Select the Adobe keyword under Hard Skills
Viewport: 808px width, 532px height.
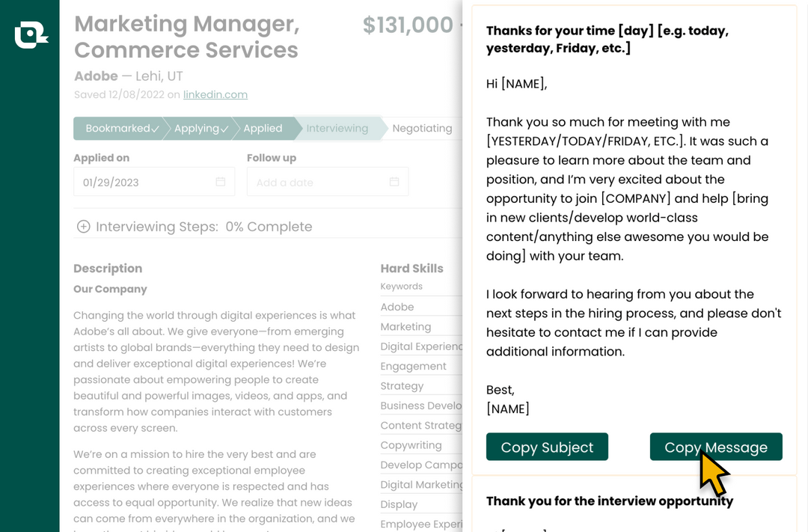397,306
